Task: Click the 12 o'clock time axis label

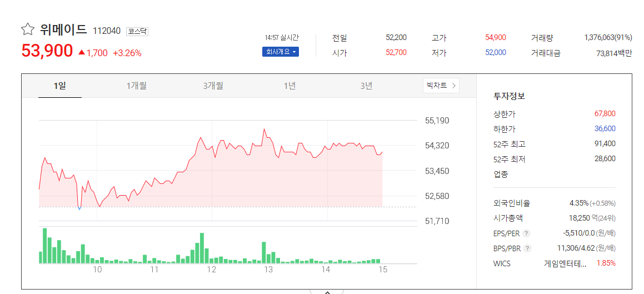Action: click(212, 270)
